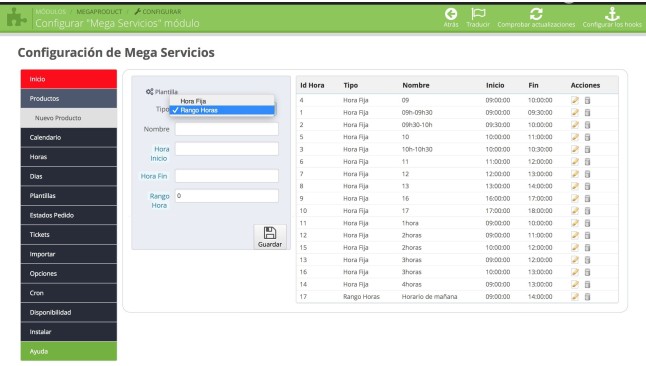Delete hour row with Id 4
Screen dimensions: 646x366
(x=587, y=100)
